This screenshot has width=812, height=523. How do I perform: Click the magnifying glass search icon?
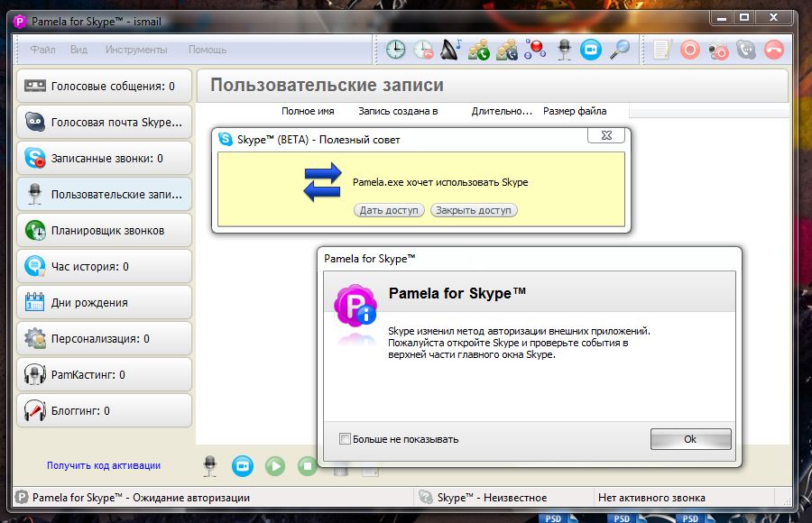[620, 50]
